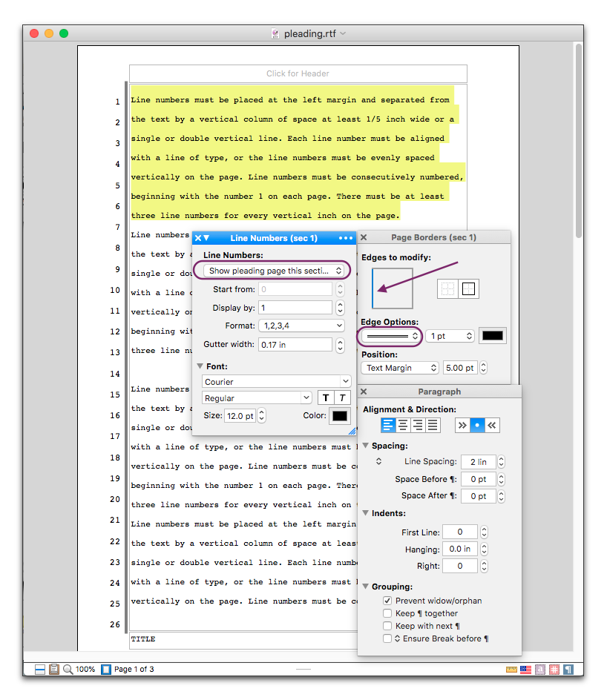The height and width of the screenshot is (700, 607).
Task: Open the Show pleading page this section dropdown
Action: pos(273,271)
